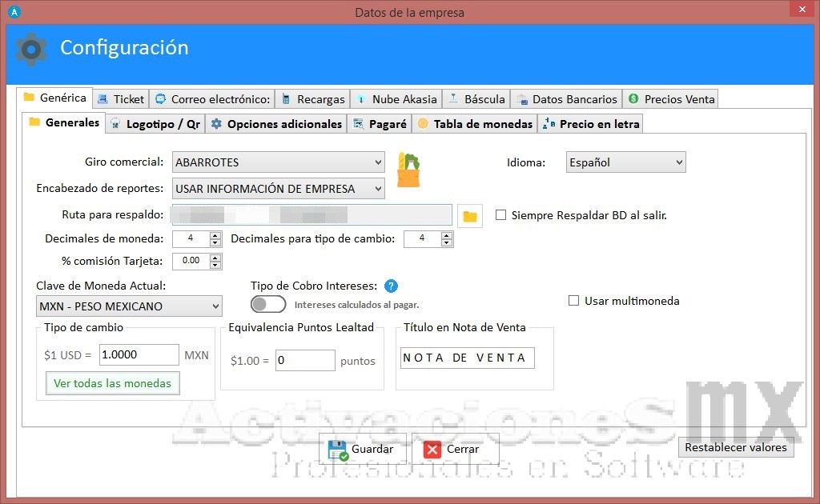This screenshot has height=504, width=820.
Task: Switch to the Recargas tab
Action: 313,99
